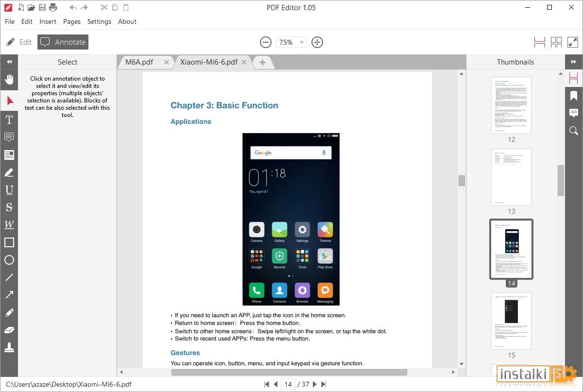Collapse the right Thumbnails panel
This screenshot has width=583, height=392.
click(x=574, y=62)
